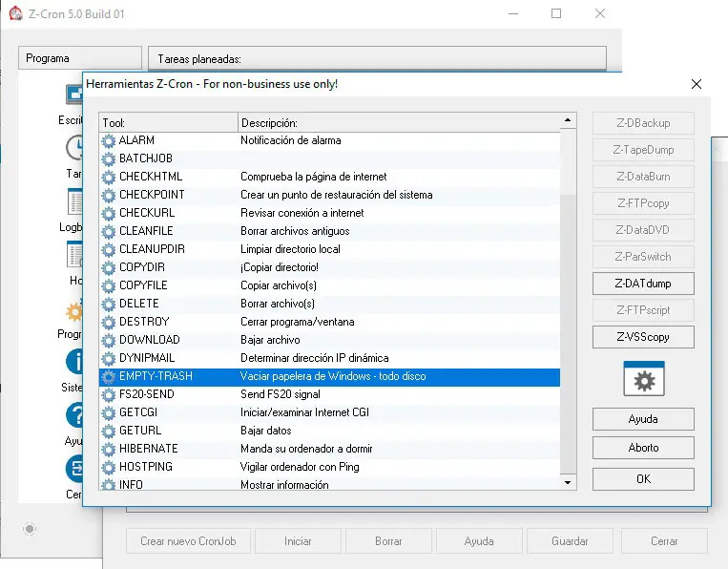Click the gear icon beside EMPTY-TRASH
728x569 pixels.
point(108,376)
